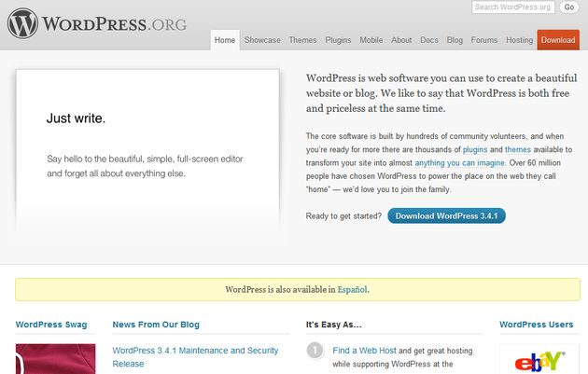Click the red swag shirt thumbnail

55,359
